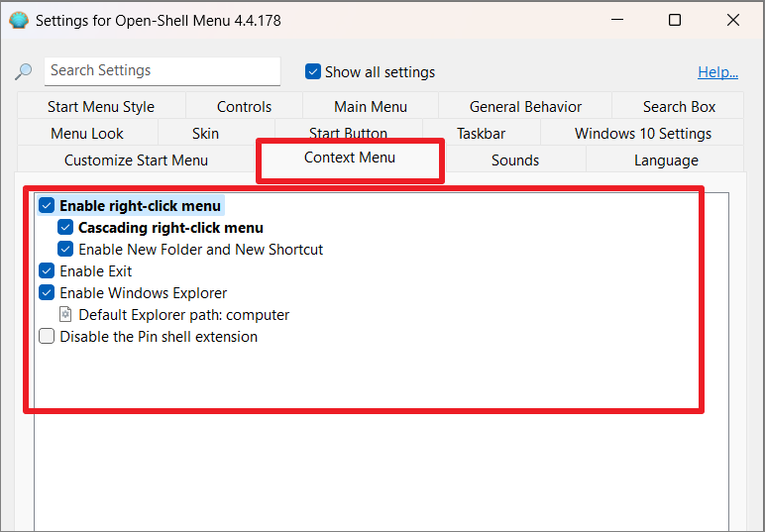Viewport: 765px width, 532px height.
Task: Toggle Cascading right-click menu checkbox
Action: pos(65,228)
